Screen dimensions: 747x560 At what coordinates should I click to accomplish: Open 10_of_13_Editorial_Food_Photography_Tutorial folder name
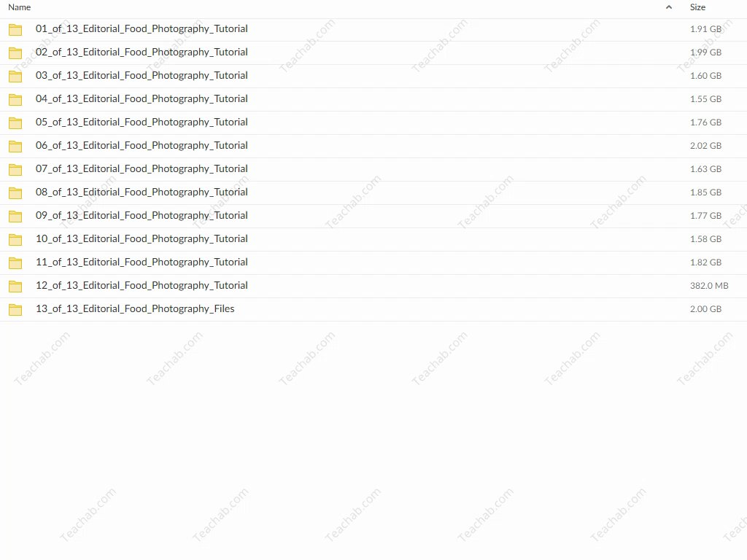point(142,239)
